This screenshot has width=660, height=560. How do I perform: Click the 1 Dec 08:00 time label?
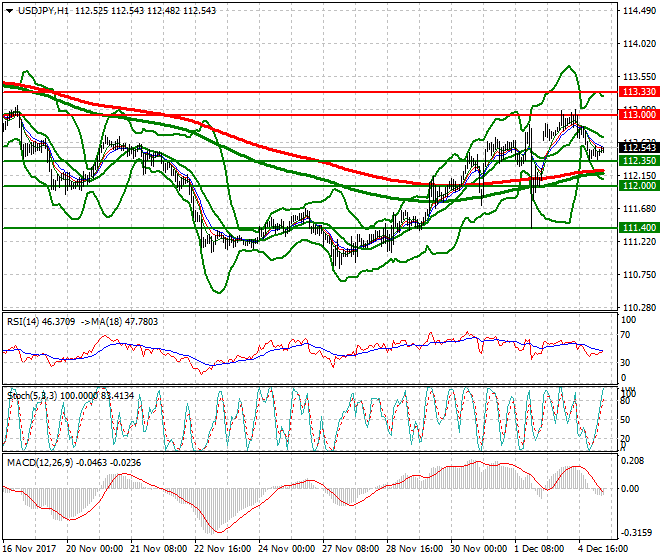pos(540,549)
